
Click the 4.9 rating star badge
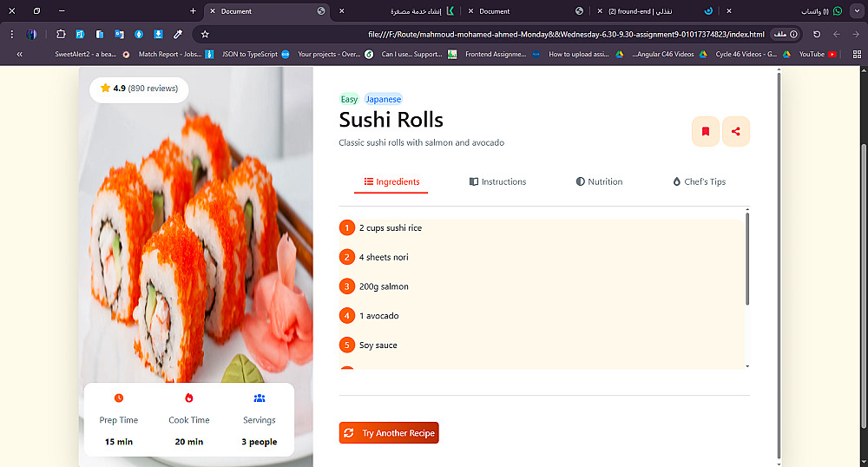(139, 89)
